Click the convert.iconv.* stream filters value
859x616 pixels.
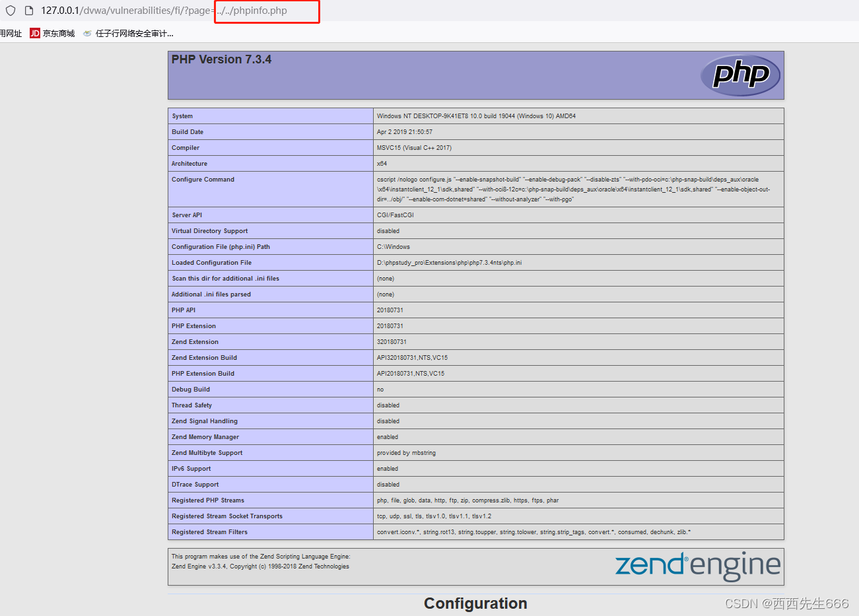tap(533, 532)
